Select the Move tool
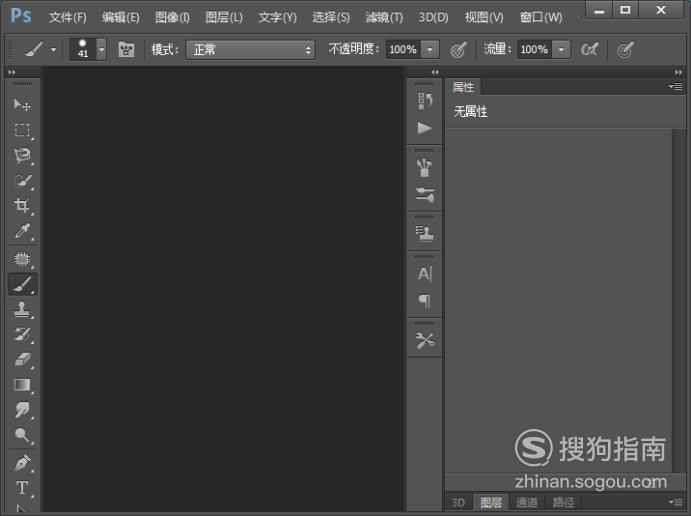691x516 pixels. pos(22,105)
